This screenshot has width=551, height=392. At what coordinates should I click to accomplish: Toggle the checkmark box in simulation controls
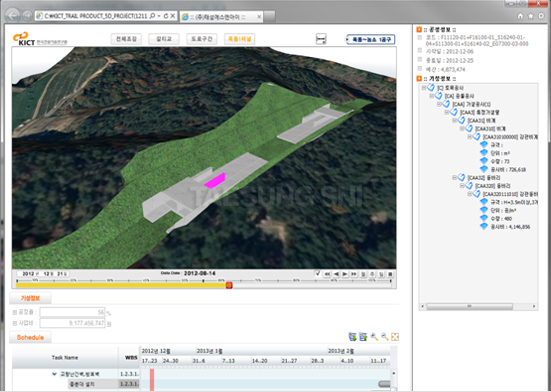(x=318, y=274)
